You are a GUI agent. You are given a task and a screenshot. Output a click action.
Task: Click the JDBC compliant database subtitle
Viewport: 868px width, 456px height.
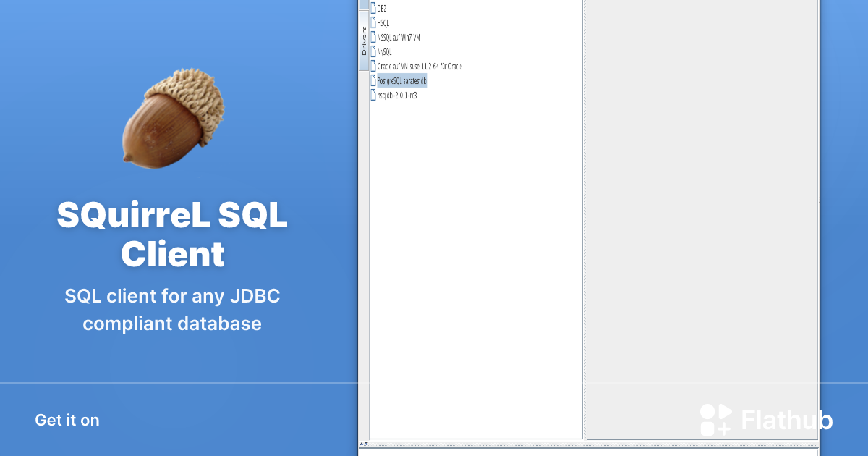pyautogui.click(x=172, y=310)
